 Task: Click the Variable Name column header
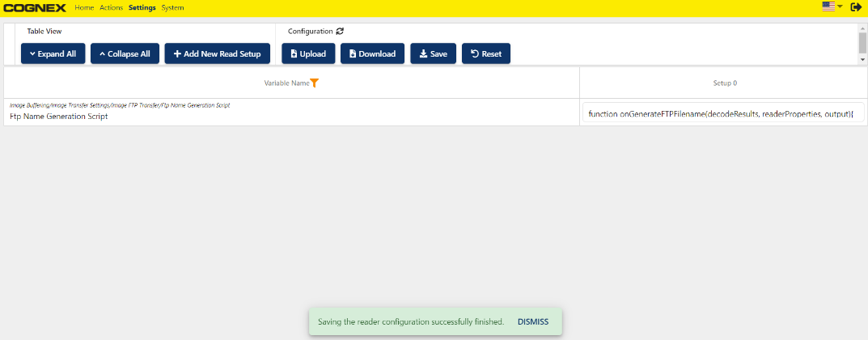pyautogui.click(x=292, y=83)
